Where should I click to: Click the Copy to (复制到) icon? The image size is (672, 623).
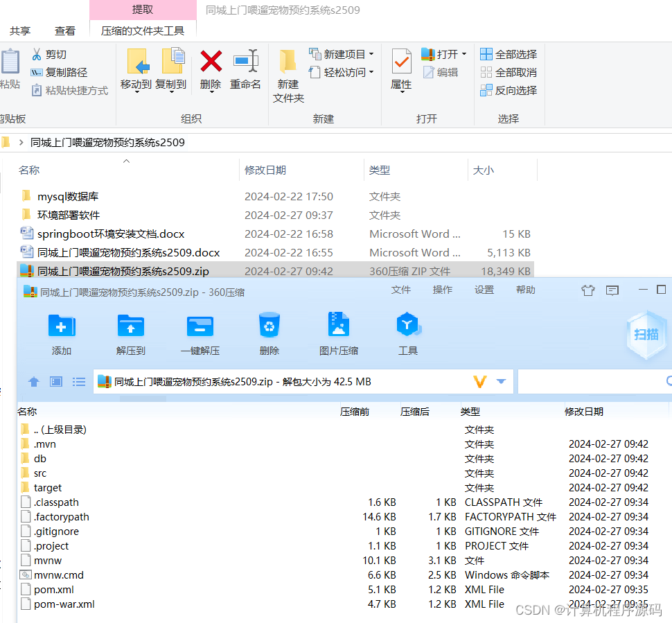click(173, 60)
